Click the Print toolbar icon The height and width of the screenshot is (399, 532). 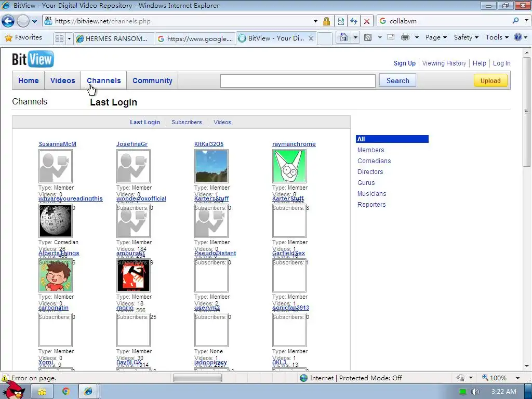(x=405, y=37)
